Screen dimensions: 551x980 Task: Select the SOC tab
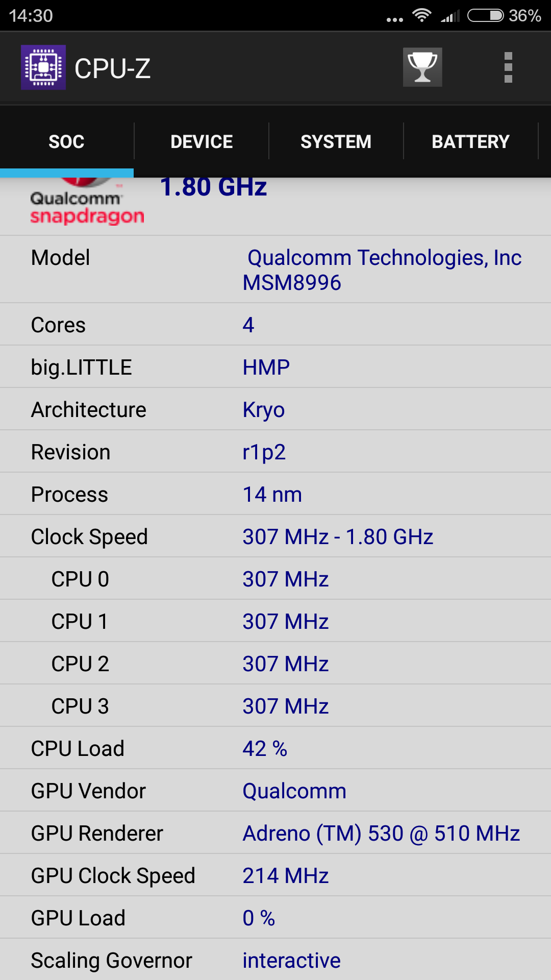[x=67, y=141]
